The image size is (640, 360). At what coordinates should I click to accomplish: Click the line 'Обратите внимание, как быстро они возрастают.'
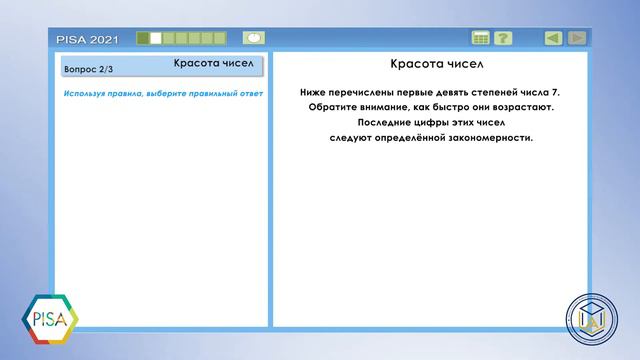[431, 107]
